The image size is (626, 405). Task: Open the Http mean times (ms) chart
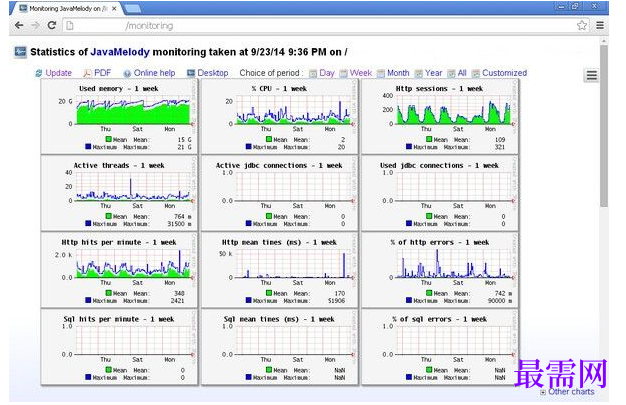pyautogui.click(x=279, y=270)
